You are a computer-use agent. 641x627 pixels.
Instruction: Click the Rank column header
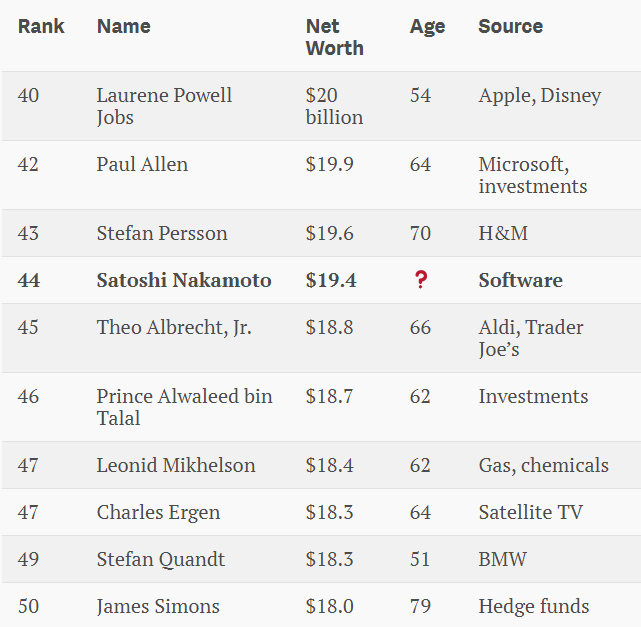[x=41, y=27]
